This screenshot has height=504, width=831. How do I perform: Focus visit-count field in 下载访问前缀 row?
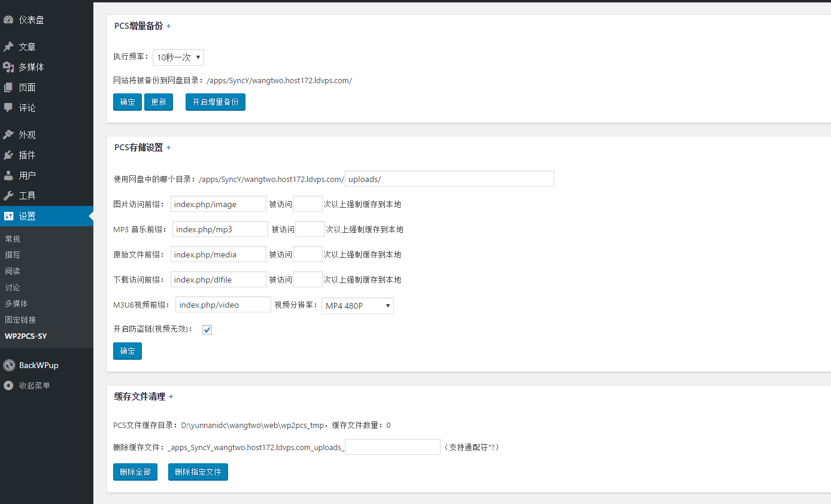click(x=308, y=280)
